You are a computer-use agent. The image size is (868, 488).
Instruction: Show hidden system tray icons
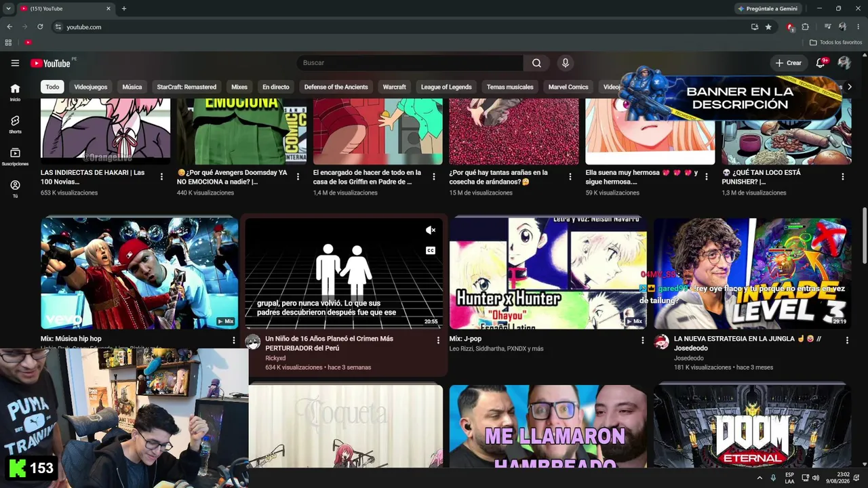(x=759, y=478)
